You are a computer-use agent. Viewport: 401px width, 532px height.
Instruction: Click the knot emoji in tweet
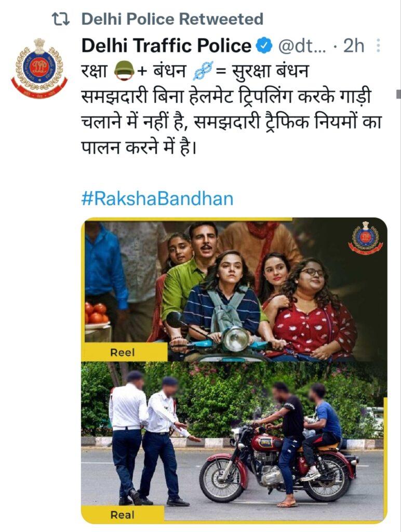coord(203,71)
